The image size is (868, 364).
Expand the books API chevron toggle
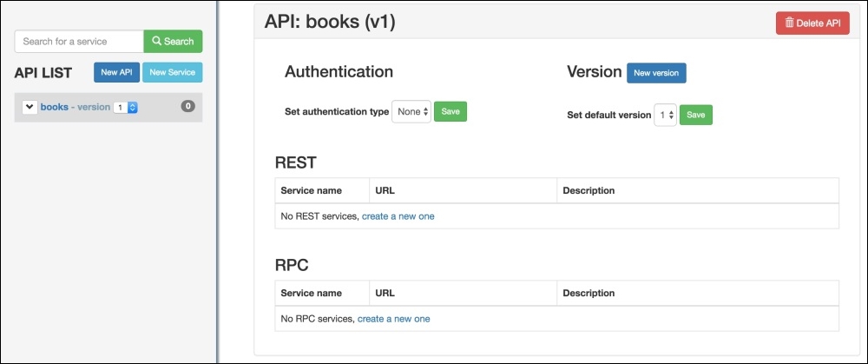[30, 107]
